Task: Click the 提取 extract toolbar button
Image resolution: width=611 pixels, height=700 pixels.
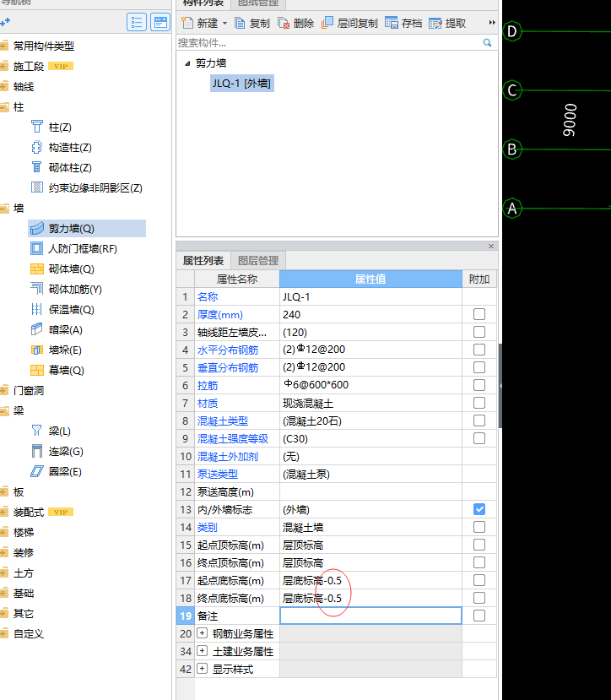Action: pyautogui.click(x=447, y=23)
